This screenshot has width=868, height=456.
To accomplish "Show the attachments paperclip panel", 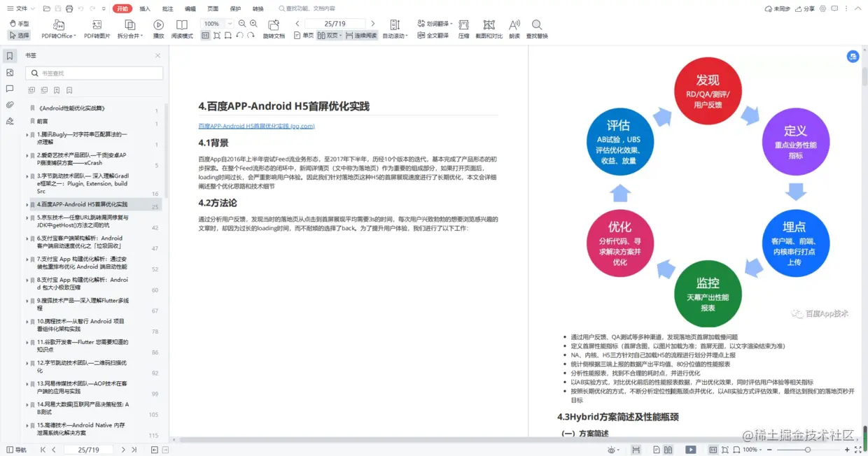I will [x=10, y=105].
